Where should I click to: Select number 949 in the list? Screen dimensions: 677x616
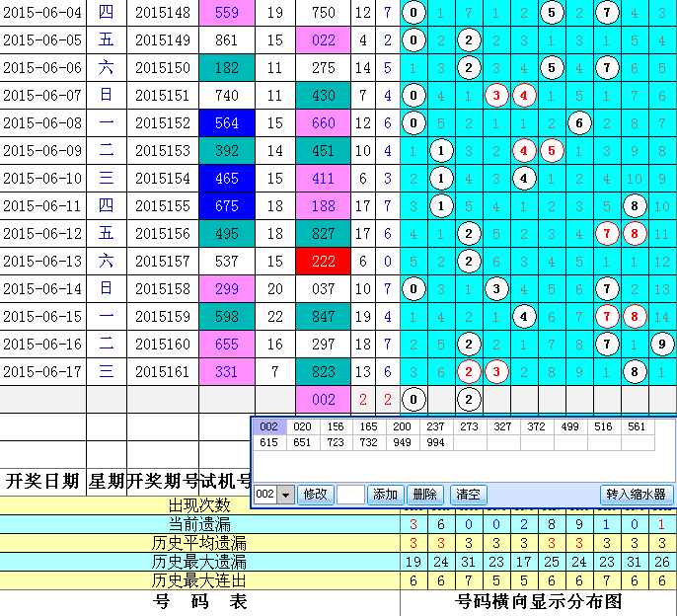[x=403, y=442]
